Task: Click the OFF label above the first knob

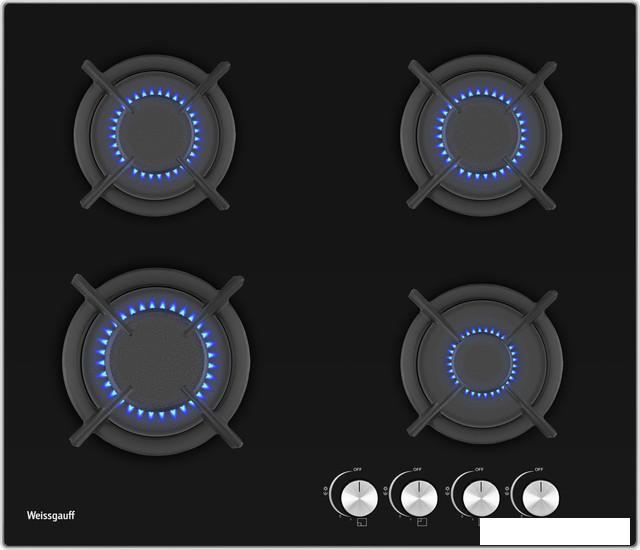Action: pos(358,468)
